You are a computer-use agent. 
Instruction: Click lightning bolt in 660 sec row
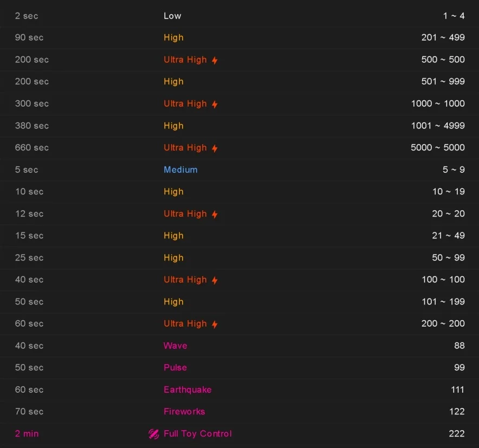pyautogui.click(x=215, y=148)
